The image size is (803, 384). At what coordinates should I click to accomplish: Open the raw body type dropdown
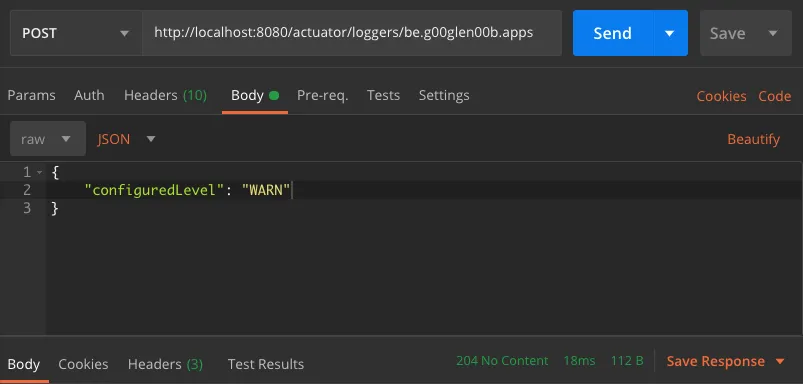tap(48, 139)
